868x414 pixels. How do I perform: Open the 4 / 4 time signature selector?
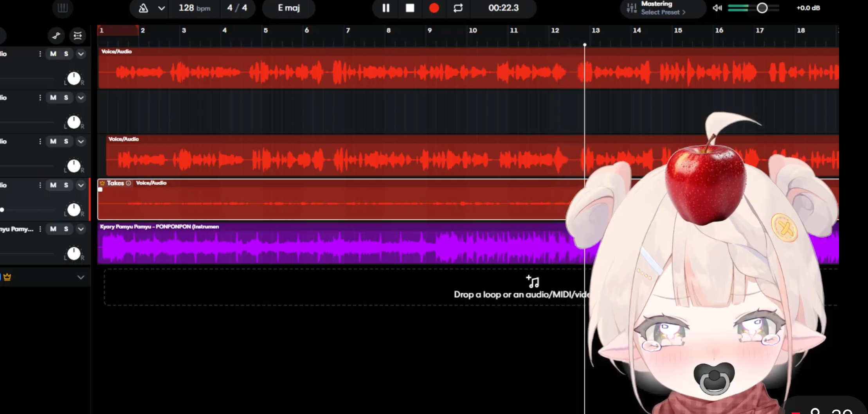pyautogui.click(x=237, y=8)
